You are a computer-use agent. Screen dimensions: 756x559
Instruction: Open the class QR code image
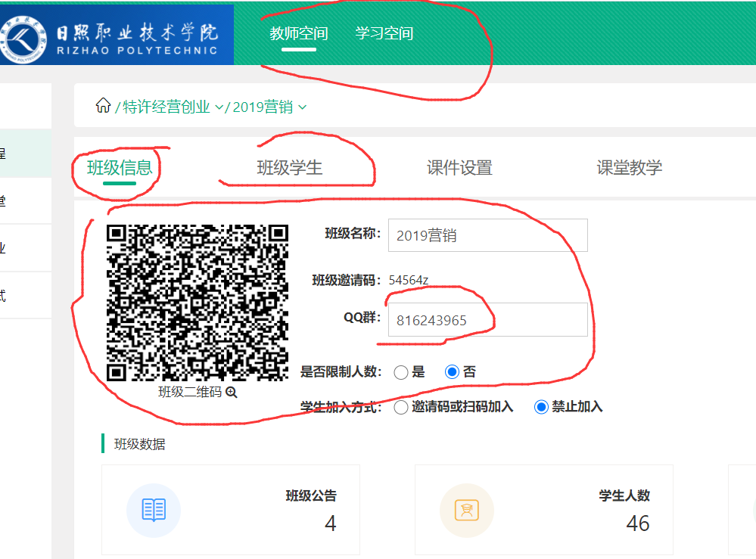[x=198, y=303]
